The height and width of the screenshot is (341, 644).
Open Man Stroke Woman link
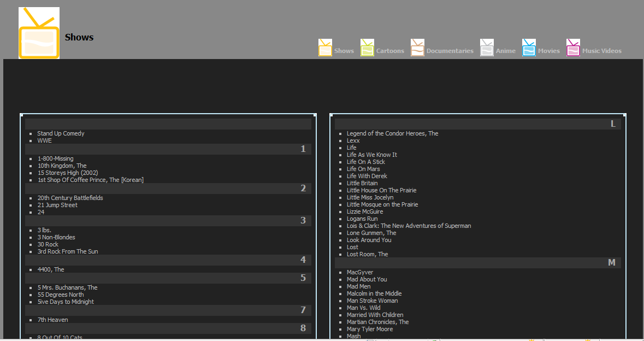point(372,301)
